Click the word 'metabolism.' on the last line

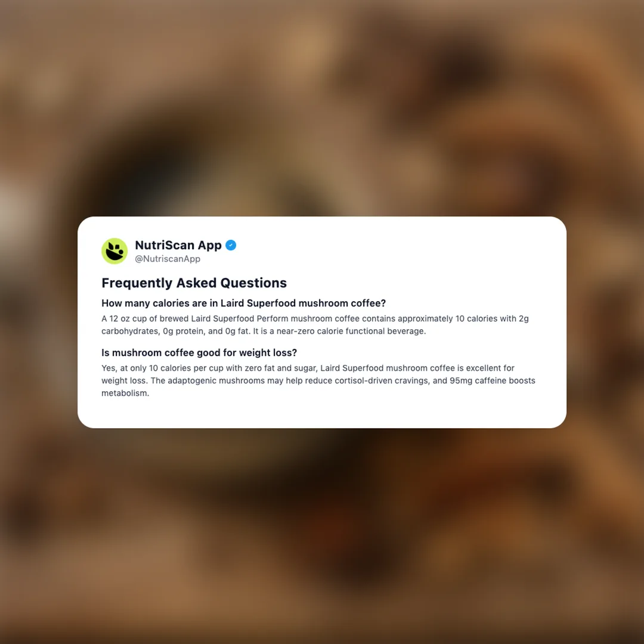[125, 393]
